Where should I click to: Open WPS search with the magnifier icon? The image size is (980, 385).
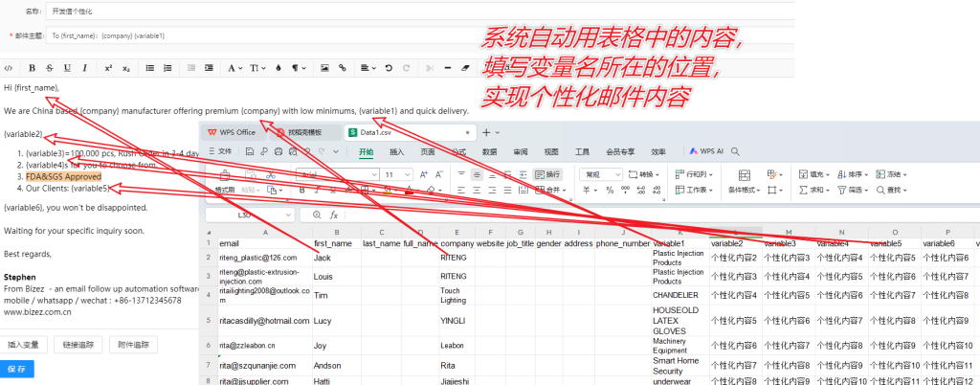tap(736, 151)
